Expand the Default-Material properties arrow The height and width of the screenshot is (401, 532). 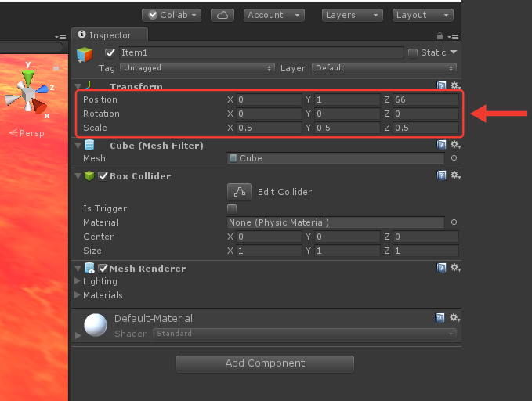point(78,335)
